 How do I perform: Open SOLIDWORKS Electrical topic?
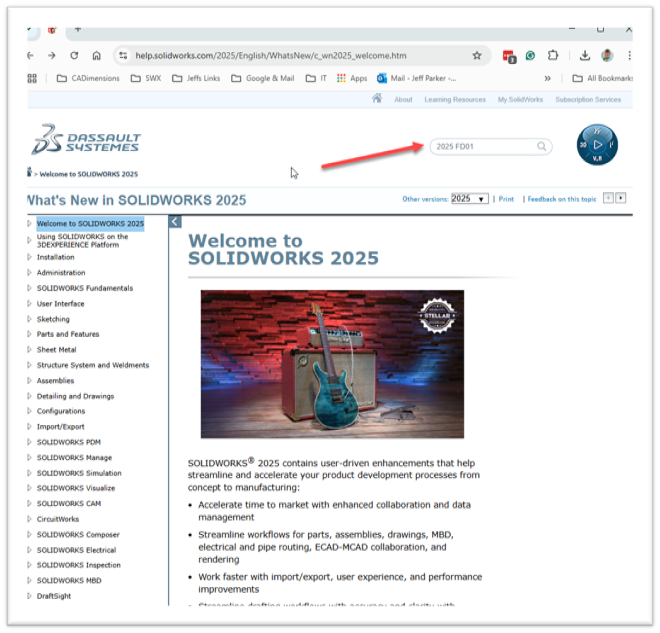(x=76, y=550)
